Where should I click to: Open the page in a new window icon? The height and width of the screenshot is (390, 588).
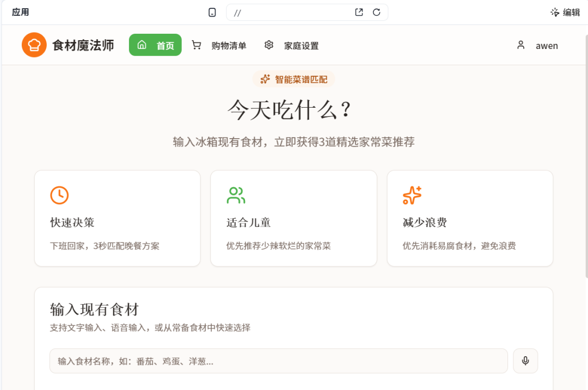coord(359,12)
